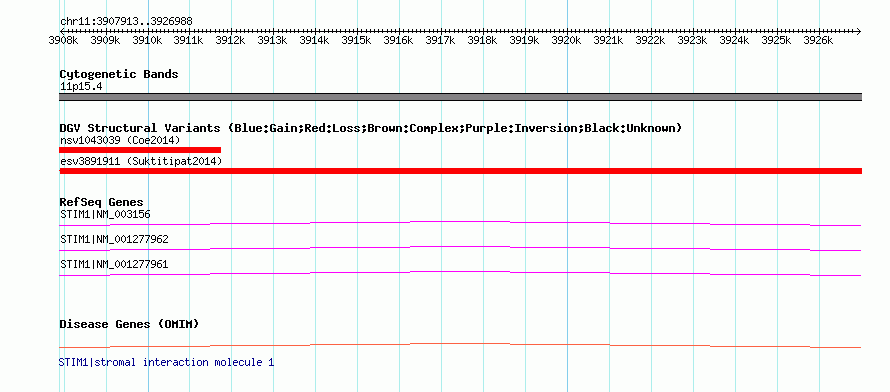890x392 pixels.
Task: Click the STIM1|NM_001277962 transcript line
Action: click(460, 248)
